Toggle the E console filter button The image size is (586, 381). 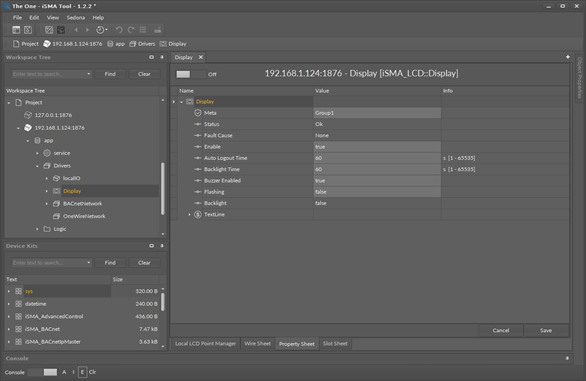coord(82,372)
